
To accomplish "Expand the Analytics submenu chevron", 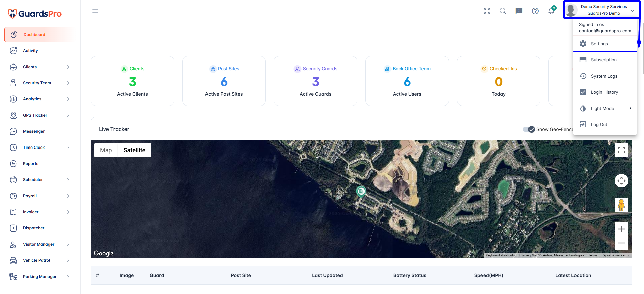I will coord(68,99).
